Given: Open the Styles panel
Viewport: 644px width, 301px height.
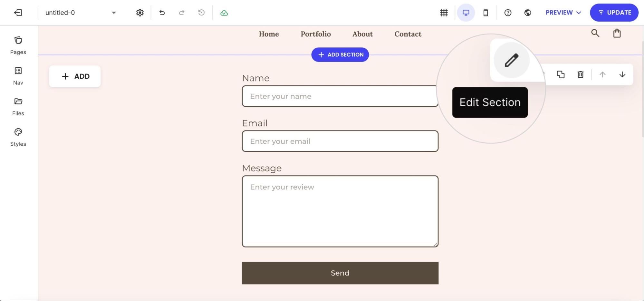Looking at the screenshot, I should point(18,137).
